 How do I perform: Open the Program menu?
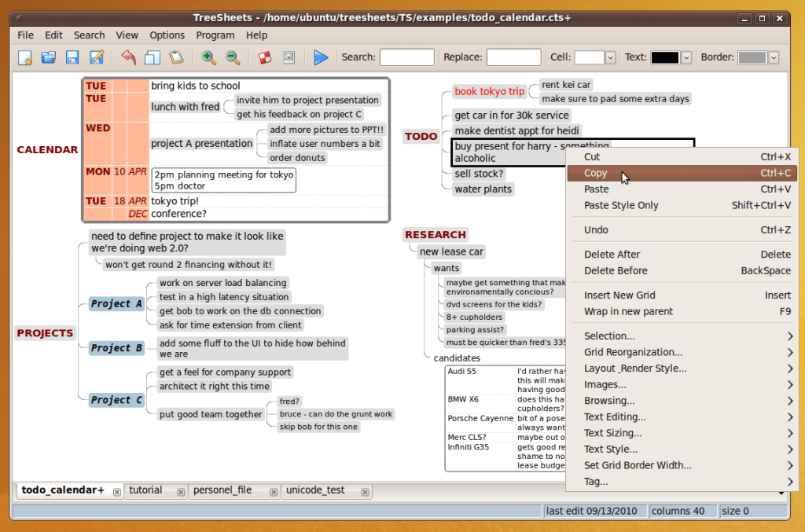click(215, 35)
